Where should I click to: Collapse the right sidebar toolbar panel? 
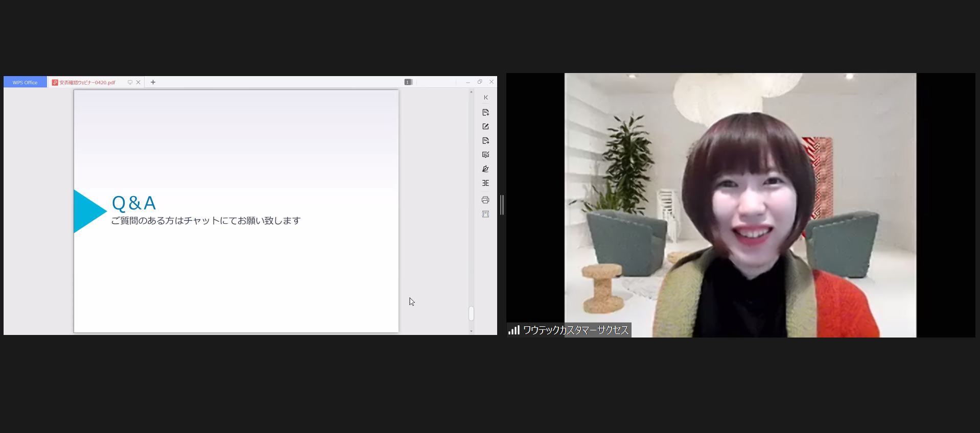[x=485, y=98]
